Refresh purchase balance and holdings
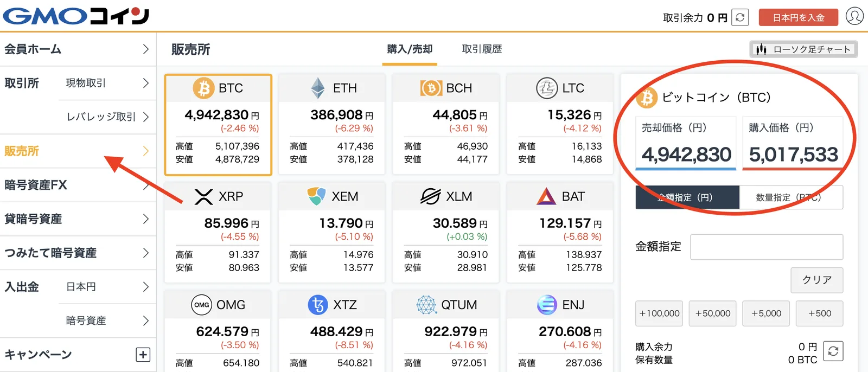 833,351
